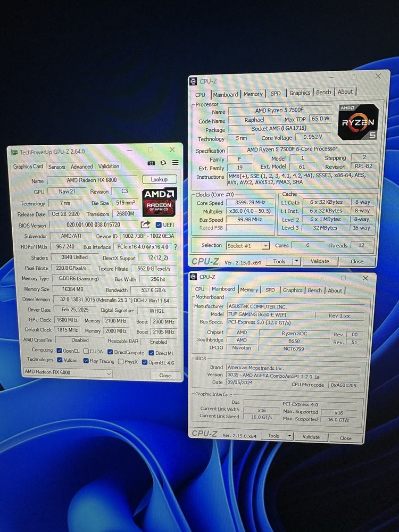399x532 pixels.
Task: Click the Driver Version field in GPU-Z
Action: pos(114,300)
